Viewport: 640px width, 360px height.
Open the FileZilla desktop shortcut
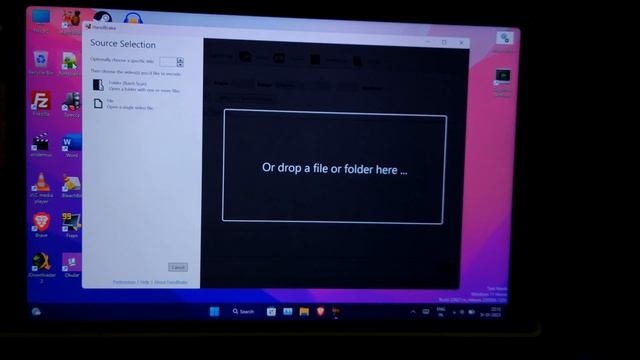click(x=41, y=104)
